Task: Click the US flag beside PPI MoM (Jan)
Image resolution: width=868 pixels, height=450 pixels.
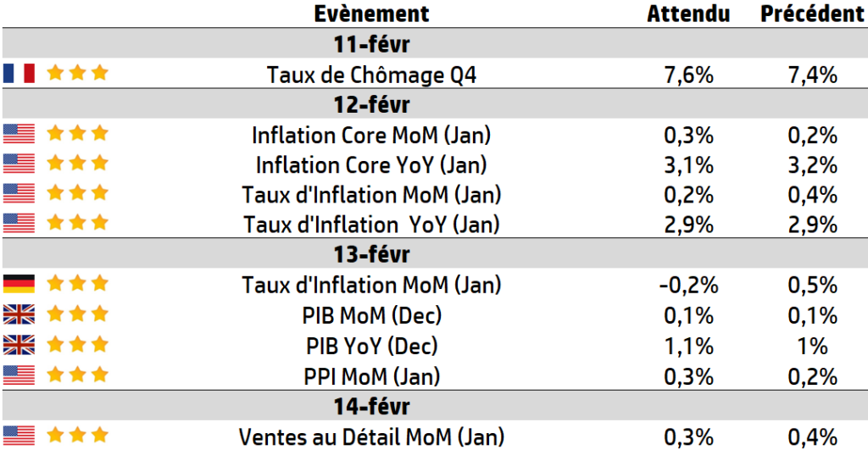Action: [19, 375]
